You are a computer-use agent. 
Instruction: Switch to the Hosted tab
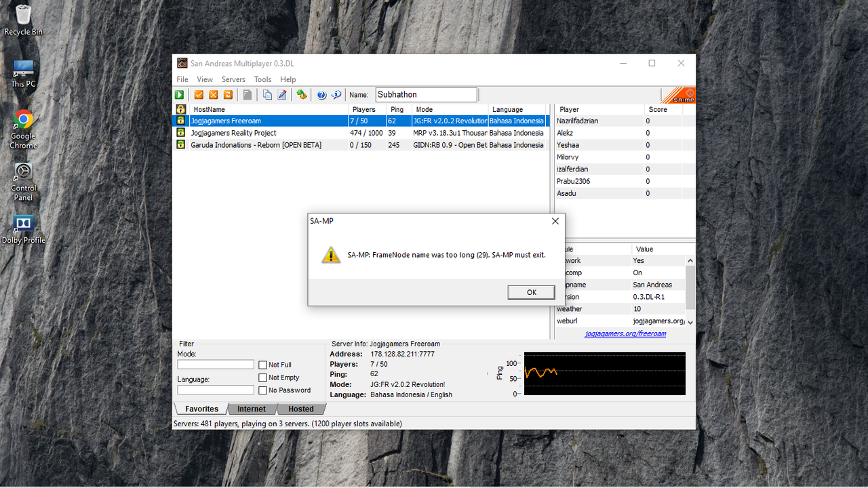click(301, 409)
